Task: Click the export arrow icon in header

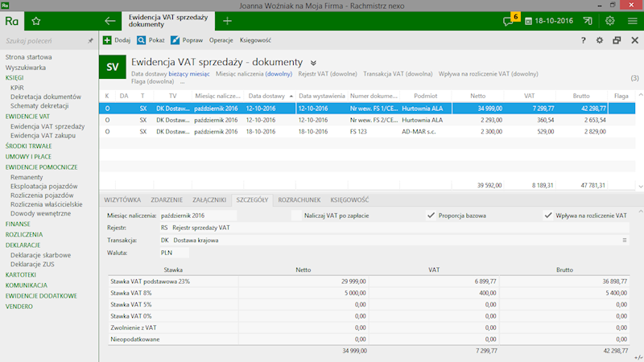Action: (x=588, y=21)
